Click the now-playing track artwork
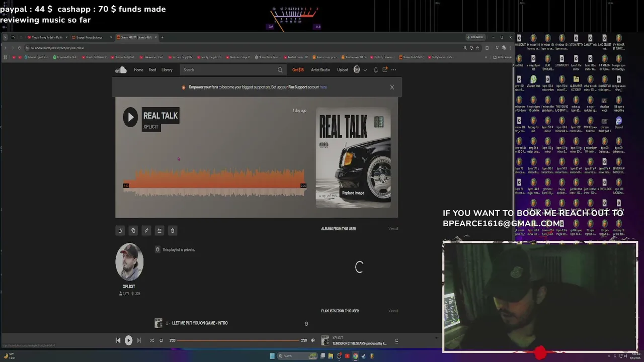The image size is (644, 362). [326, 340]
